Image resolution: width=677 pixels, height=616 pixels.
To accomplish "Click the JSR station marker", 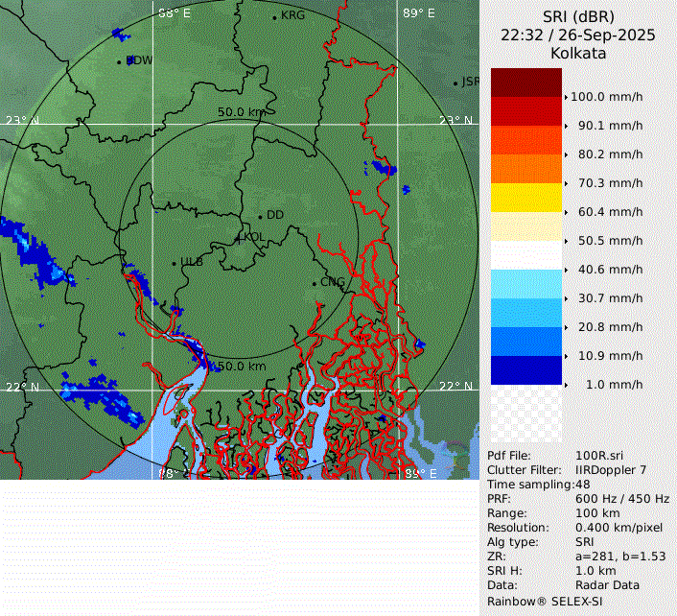I will coord(456,83).
